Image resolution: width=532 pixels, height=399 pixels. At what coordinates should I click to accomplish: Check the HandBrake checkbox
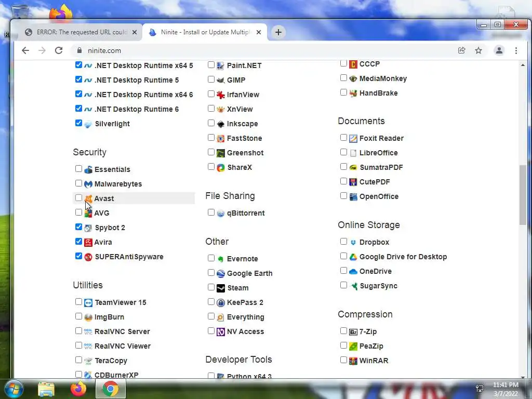point(343,92)
